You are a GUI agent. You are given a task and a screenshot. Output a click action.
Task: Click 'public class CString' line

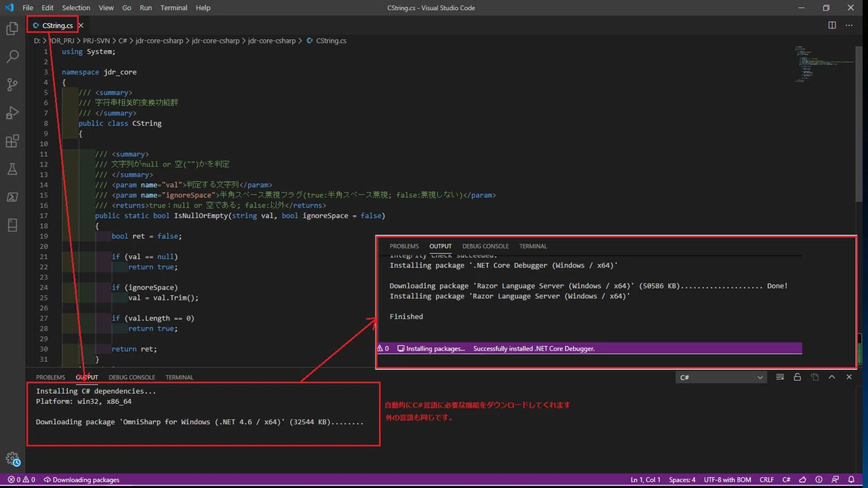[120, 123]
